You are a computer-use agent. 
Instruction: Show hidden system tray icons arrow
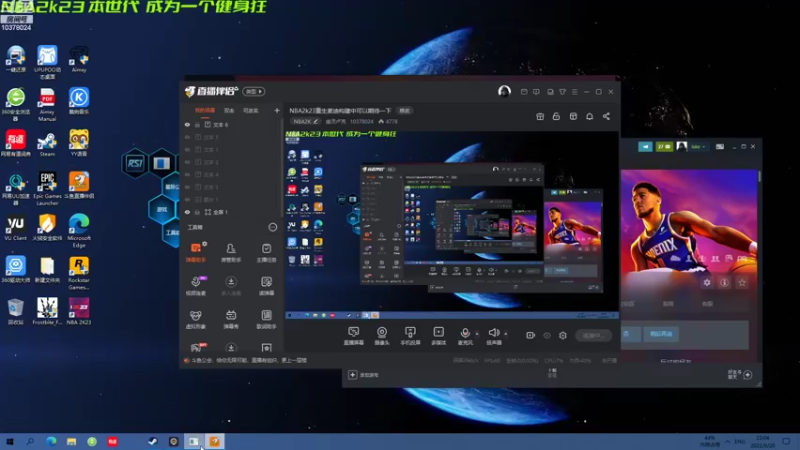(x=727, y=441)
